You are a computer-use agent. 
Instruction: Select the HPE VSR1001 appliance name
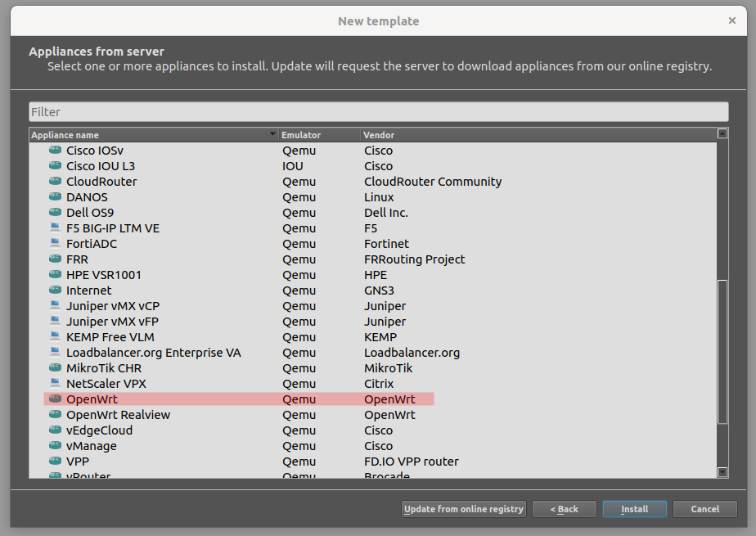click(104, 275)
